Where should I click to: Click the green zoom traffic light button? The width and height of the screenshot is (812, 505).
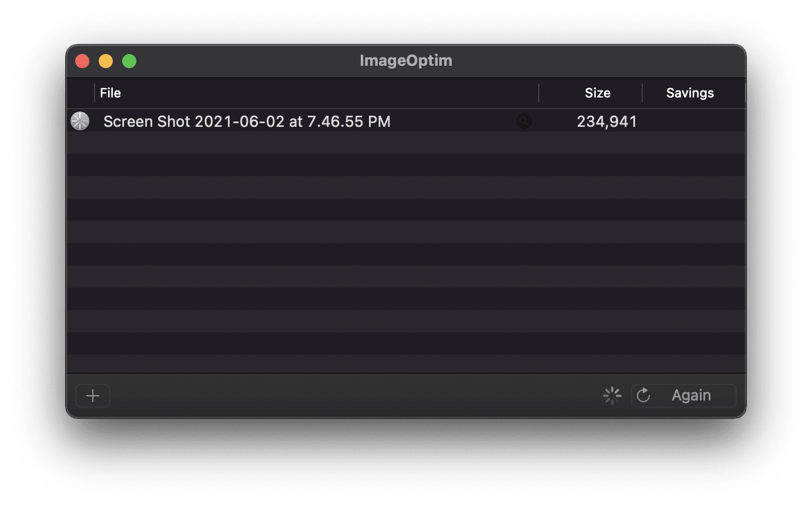pyautogui.click(x=129, y=60)
